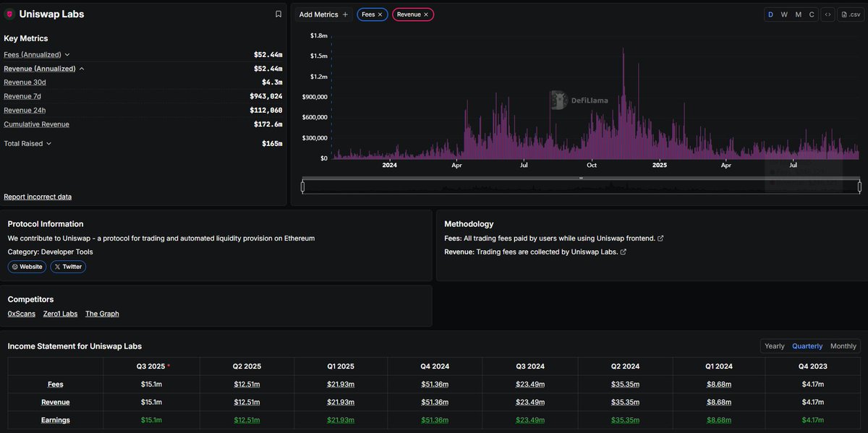The height and width of the screenshot is (433, 868).
Task: Click Revenue 24h metric label
Action: point(25,110)
